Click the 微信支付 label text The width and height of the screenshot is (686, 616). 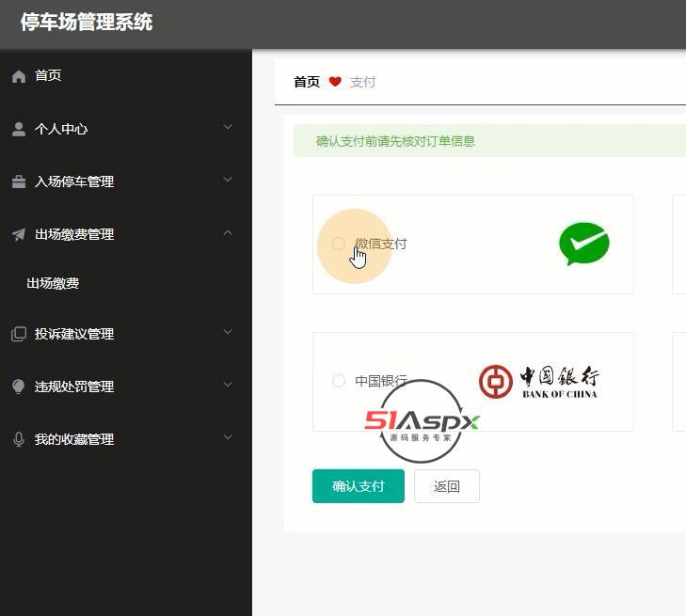pos(381,244)
